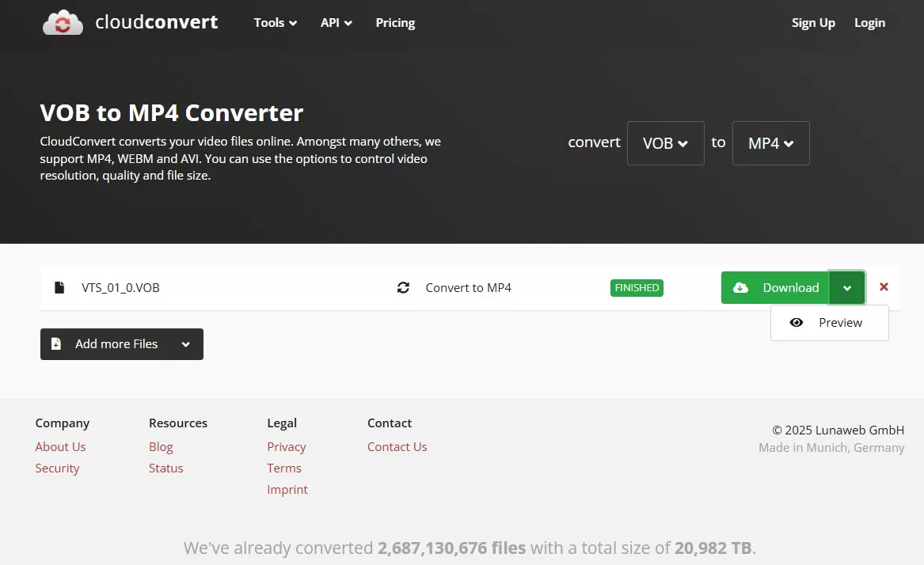The width and height of the screenshot is (924, 565).
Task: Visit the Status page under Resources
Action: (x=165, y=468)
